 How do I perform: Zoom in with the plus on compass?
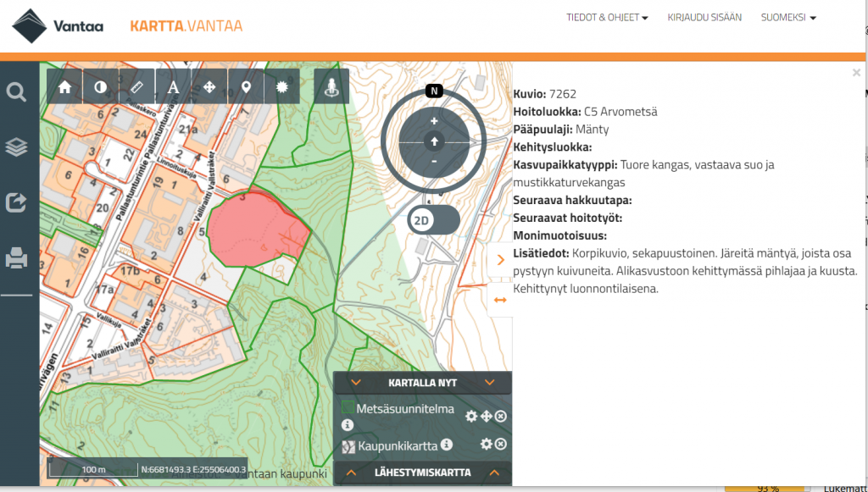pyautogui.click(x=434, y=121)
